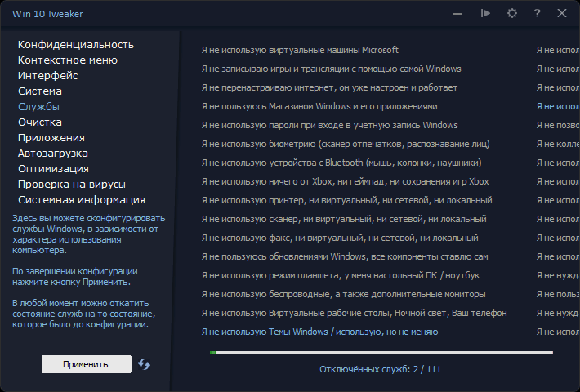The height and width of the screenshot is (392, 580).
Task: Click the disabled services progress bar
Action: (381, 352)
